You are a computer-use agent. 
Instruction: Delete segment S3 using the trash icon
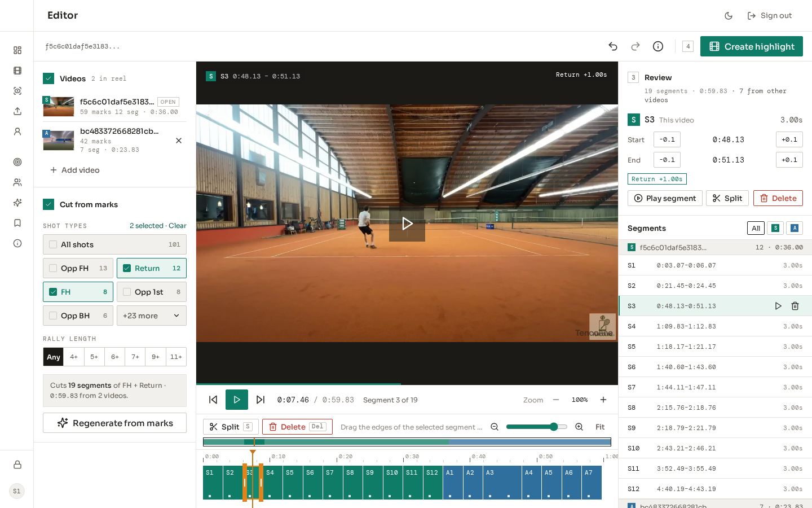(795, 306)
